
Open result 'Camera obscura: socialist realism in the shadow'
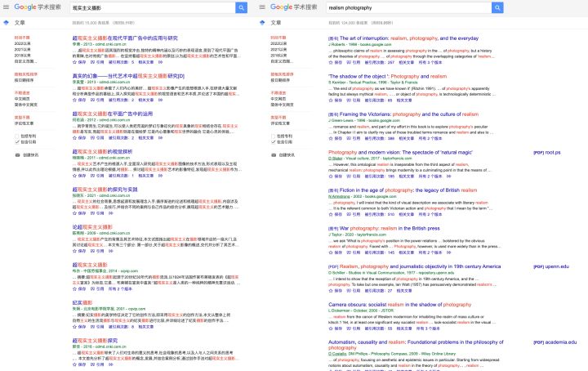pyautogui.click(x=399, y=305)
